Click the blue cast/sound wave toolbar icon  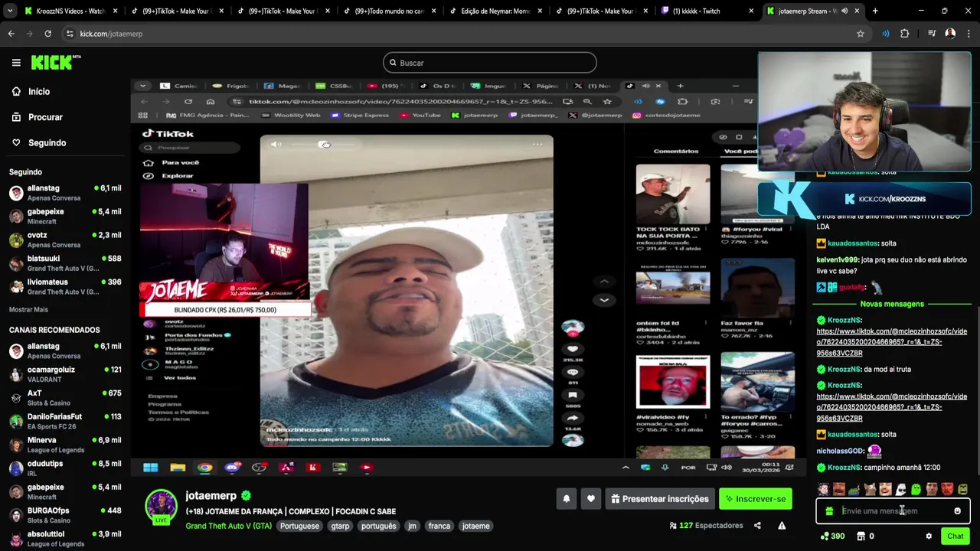coord(886,34)
